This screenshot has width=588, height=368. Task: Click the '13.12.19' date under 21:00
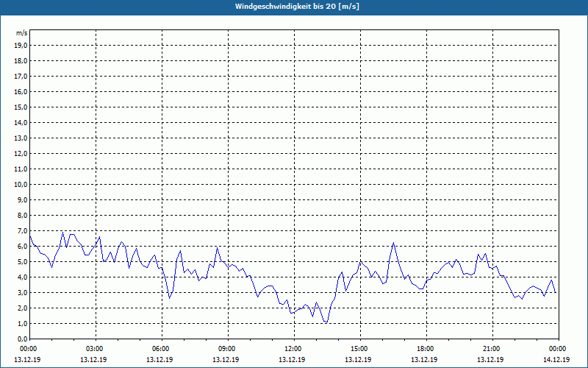click(490, 360)
